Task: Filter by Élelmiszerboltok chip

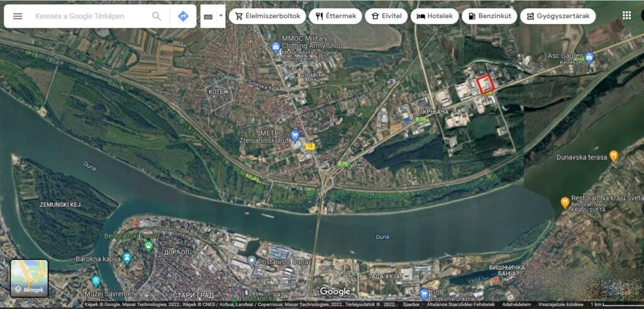Action: click(x=267, y=16)
